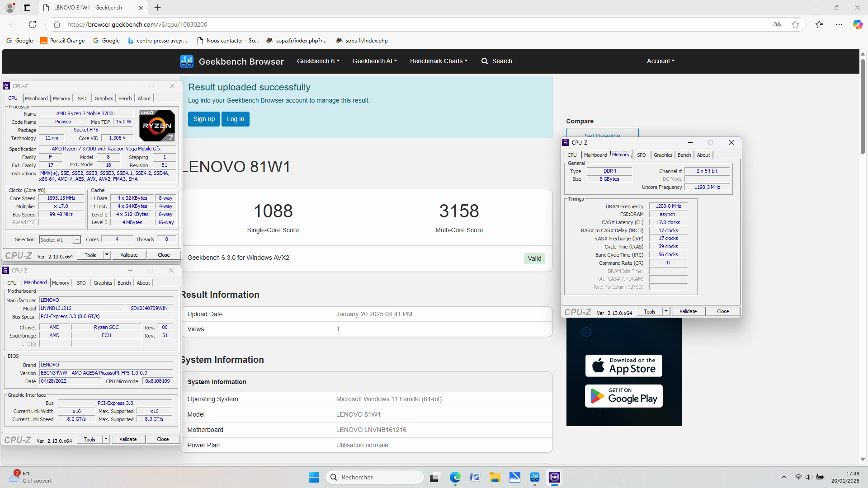Open Windows Start menu
The width and height of the screenshot is (868, 488).
coord(314,477)
